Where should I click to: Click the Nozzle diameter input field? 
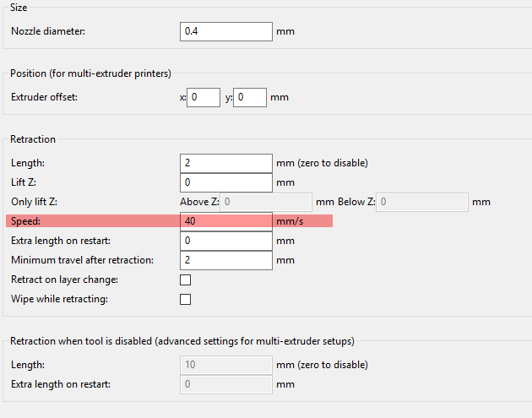(x=226, y=32)
